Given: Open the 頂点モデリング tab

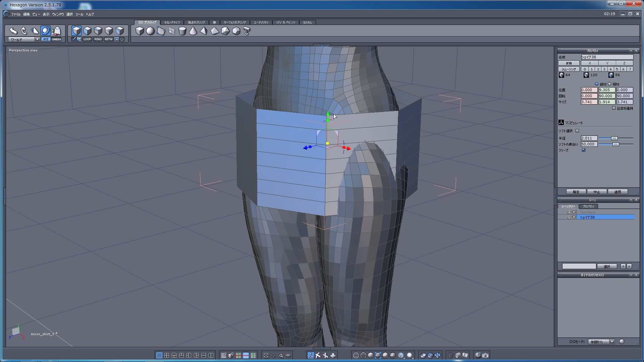Looking at the screenshot, I should [x=196, y=22].
